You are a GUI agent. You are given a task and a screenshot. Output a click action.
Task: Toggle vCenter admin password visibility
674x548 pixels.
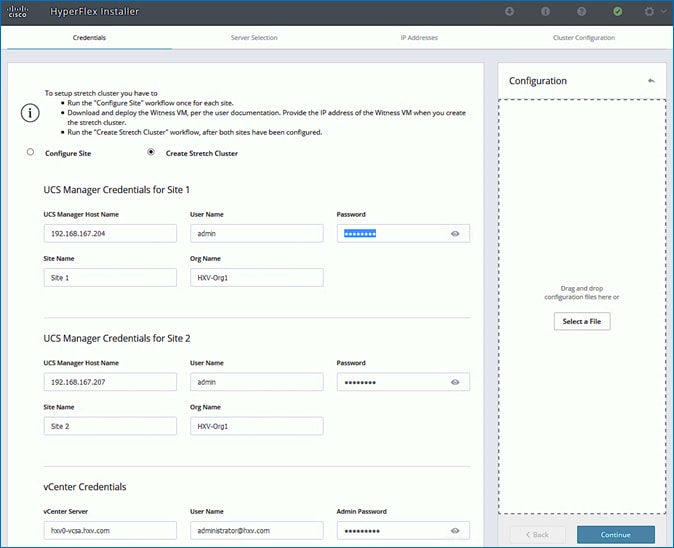tap(455, 531)
